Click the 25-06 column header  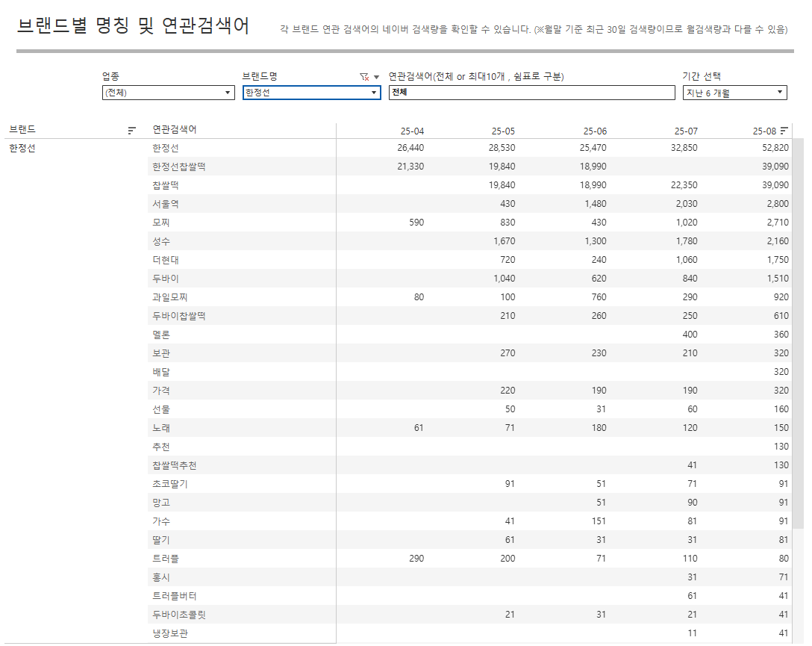click(595, 131)
